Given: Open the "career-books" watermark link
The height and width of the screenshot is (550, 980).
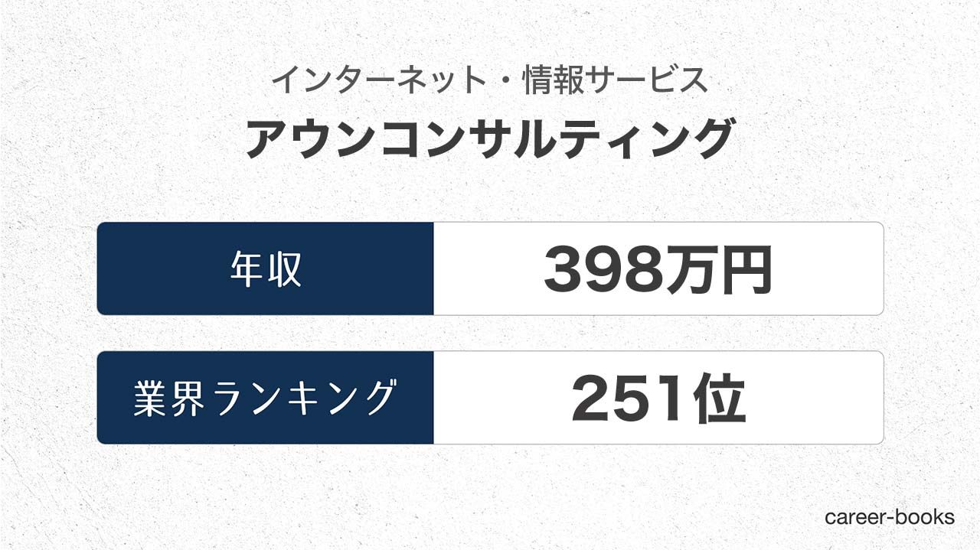Looking at the screenshot, I should pyautogui.click(x=890, y=517).
